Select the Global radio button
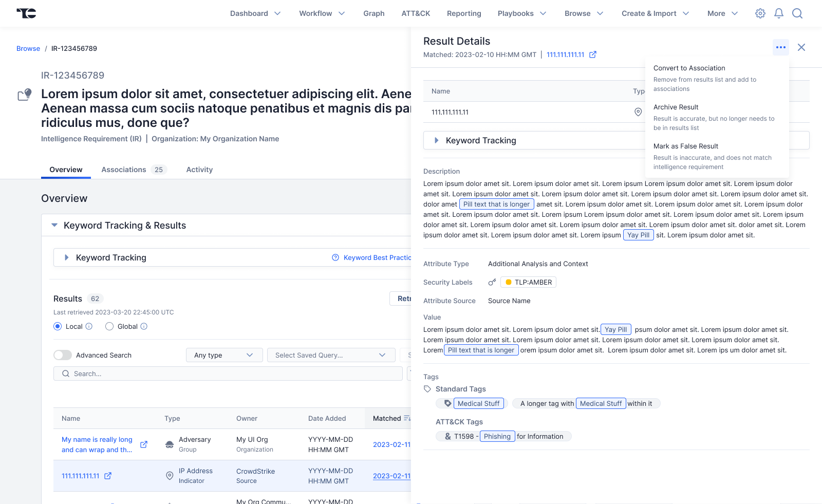Screen dimensions: 822x504 (x=109, y=326)
